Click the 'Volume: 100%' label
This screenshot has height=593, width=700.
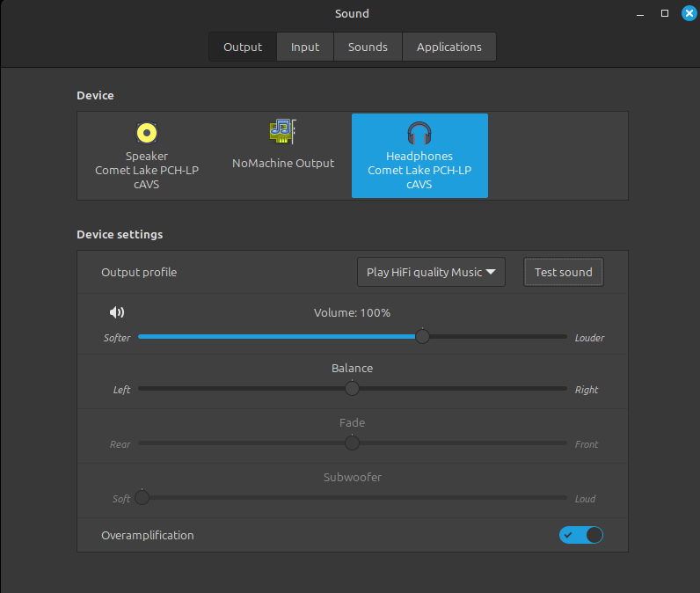tap(353, 312)
